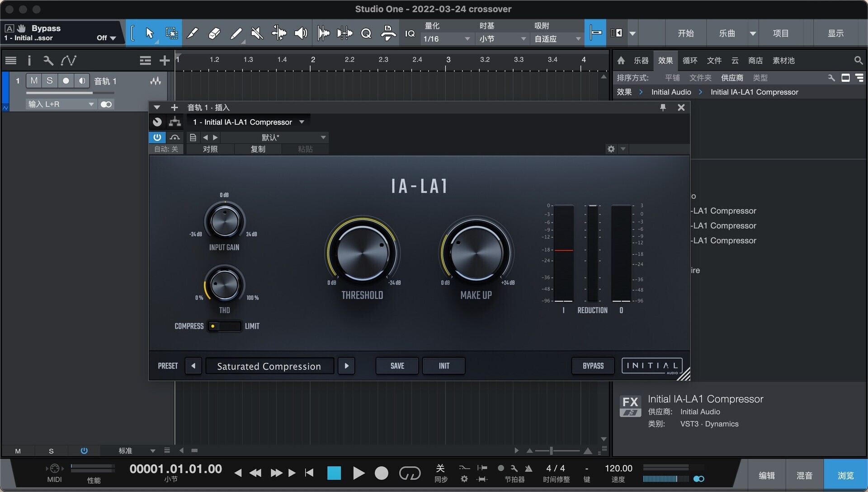Open the 时基 小节 timebase dropdown
Screen dimensions: 868x492
(502, 39)
